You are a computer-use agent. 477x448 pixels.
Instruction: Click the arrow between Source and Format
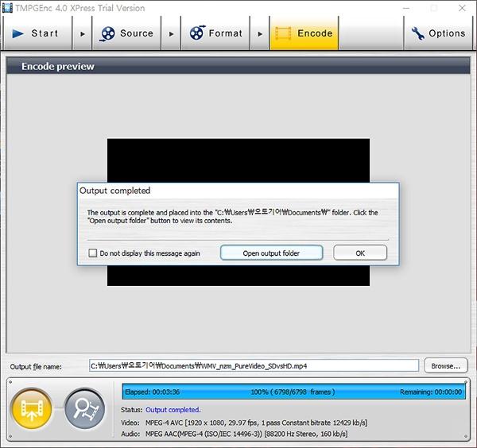[x=171, y=33]
